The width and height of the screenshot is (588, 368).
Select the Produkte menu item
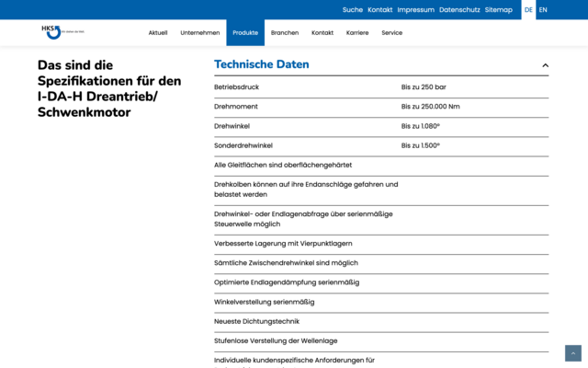click(x=245, y=33)
